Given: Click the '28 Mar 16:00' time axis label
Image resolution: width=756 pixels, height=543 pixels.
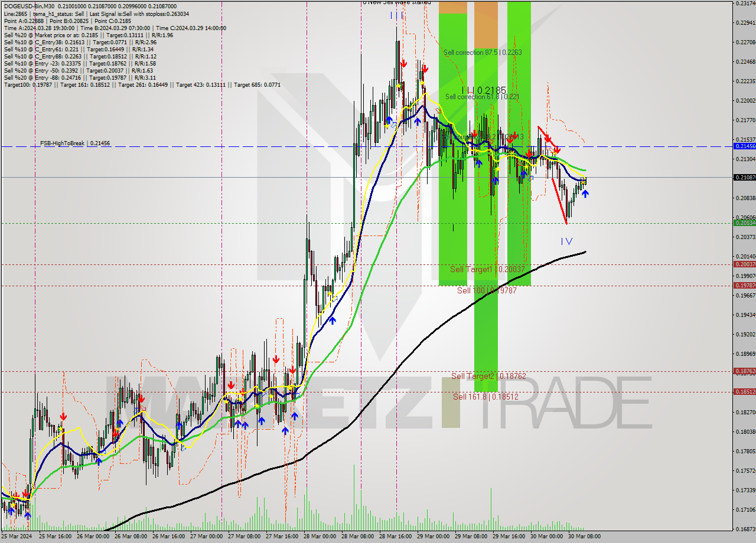Looking at the screenshot, I should click(395, 537).
